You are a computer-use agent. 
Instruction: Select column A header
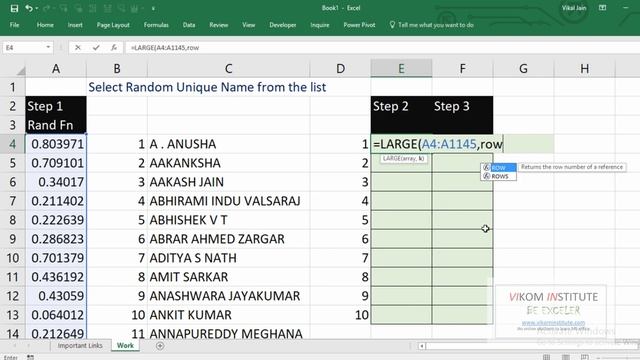(56, 68)
